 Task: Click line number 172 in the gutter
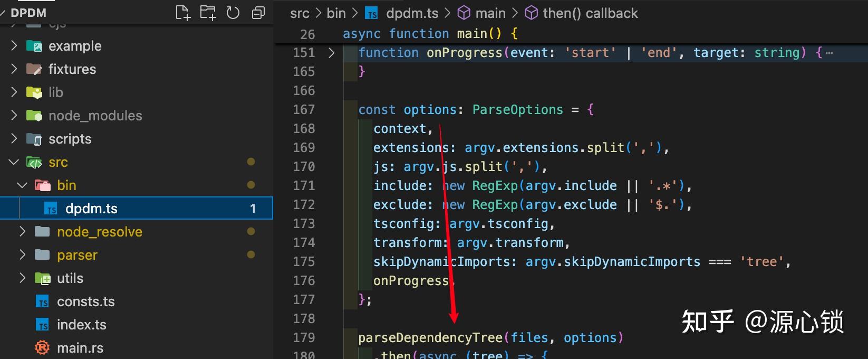304,205
